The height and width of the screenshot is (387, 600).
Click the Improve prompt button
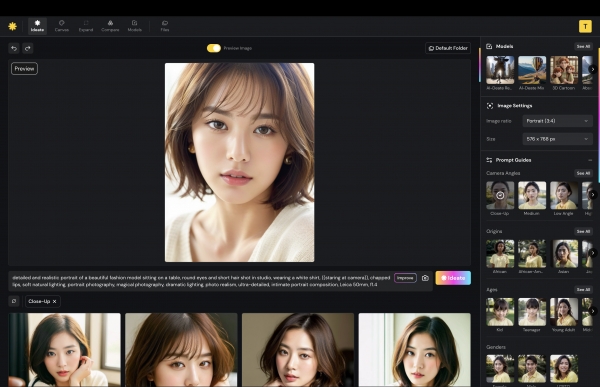click(x=405, y=278)
